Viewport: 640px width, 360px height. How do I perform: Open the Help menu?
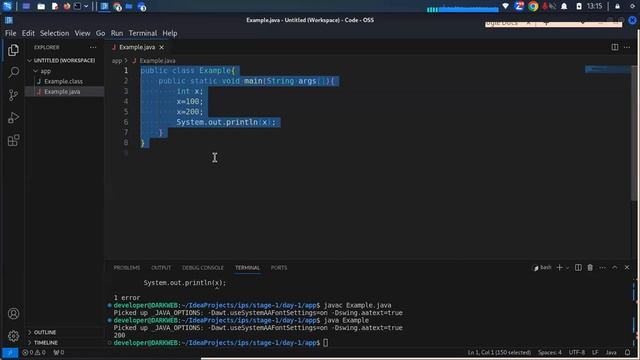(170, 33)
